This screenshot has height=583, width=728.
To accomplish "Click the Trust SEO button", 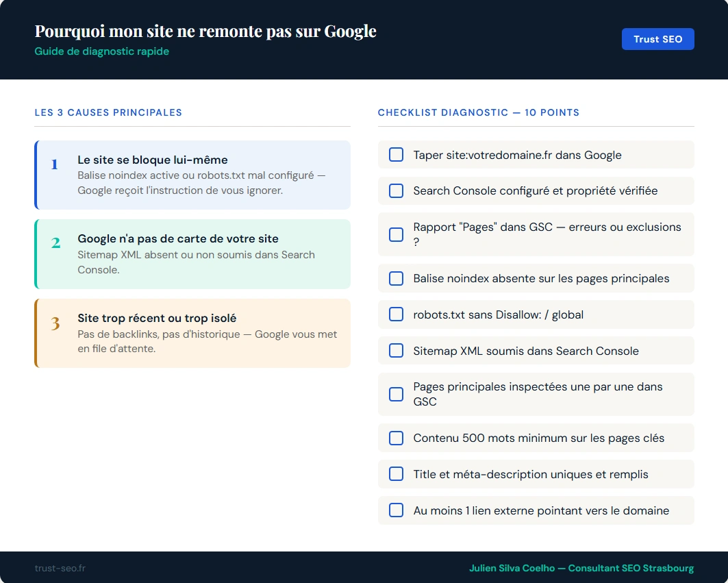I will (x=657, y=39).
